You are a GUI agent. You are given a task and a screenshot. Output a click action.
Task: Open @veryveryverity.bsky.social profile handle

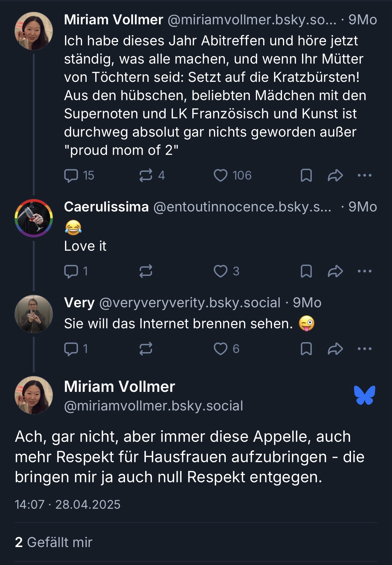[x=190, y=303]
